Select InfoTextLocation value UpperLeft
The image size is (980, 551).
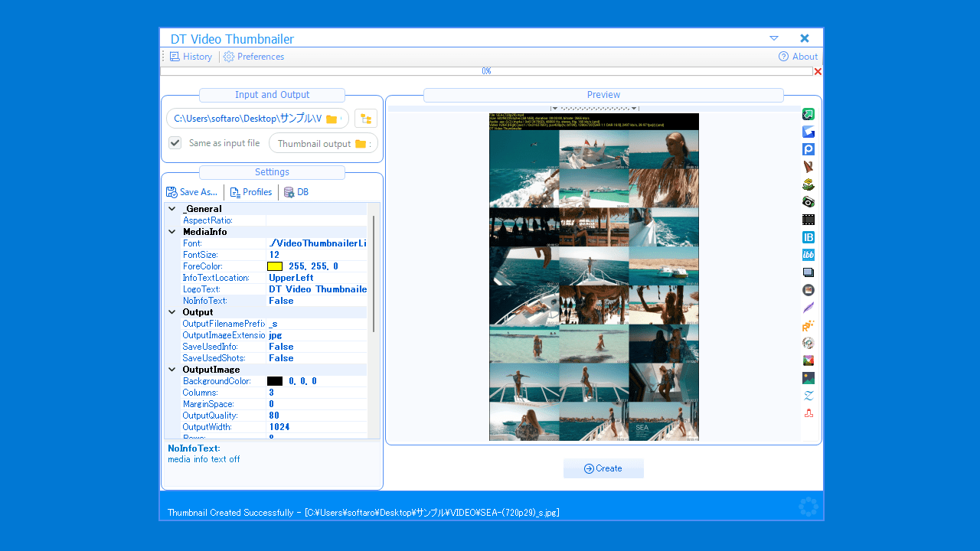click(x=317, y=278)
